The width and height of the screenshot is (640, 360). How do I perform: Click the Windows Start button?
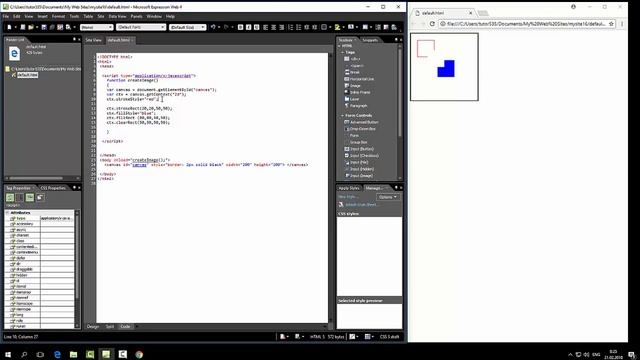point(8,354)
